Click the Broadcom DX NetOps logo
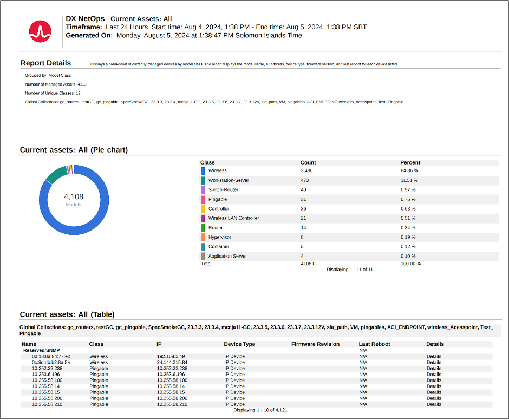 click(40, 31)
